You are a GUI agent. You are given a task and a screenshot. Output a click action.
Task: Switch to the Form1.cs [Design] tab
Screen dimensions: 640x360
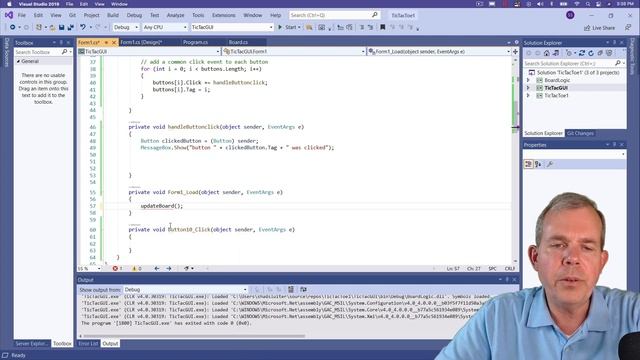point(141,42)
